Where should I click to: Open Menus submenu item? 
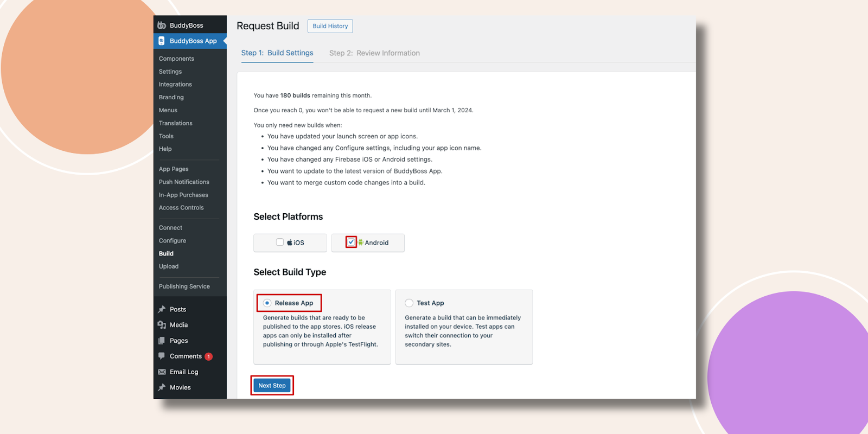tap(168, 110)
